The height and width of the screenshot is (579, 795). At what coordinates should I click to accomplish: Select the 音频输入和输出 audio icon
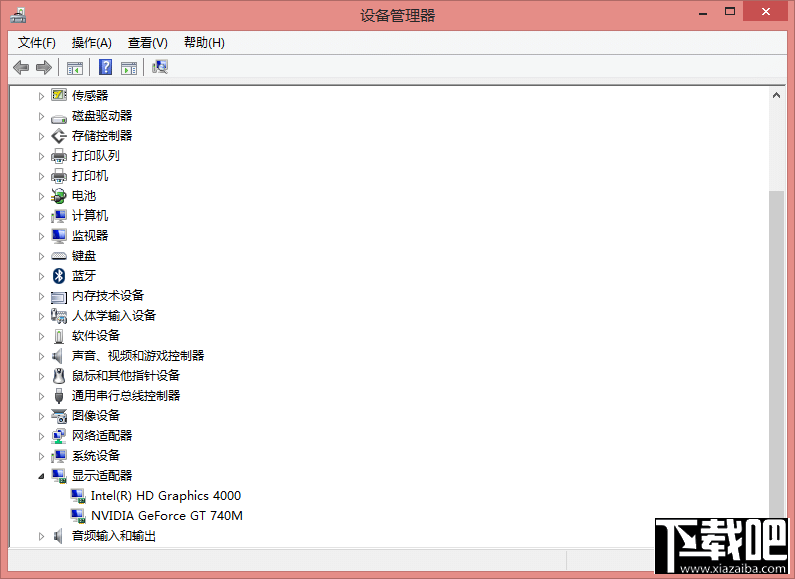(x=58, y=536)
